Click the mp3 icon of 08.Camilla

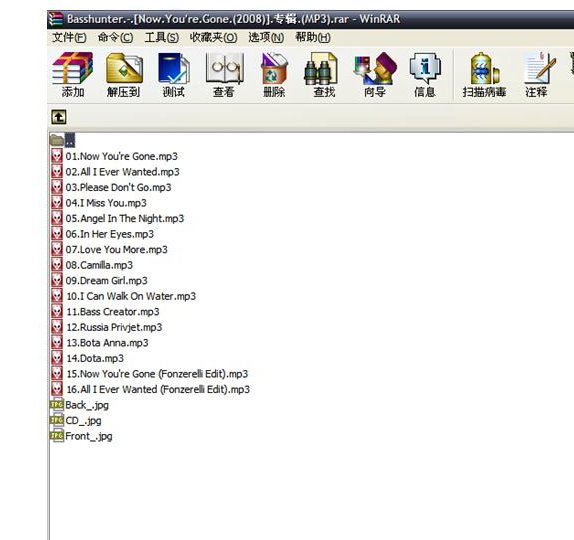pos(57,265)
